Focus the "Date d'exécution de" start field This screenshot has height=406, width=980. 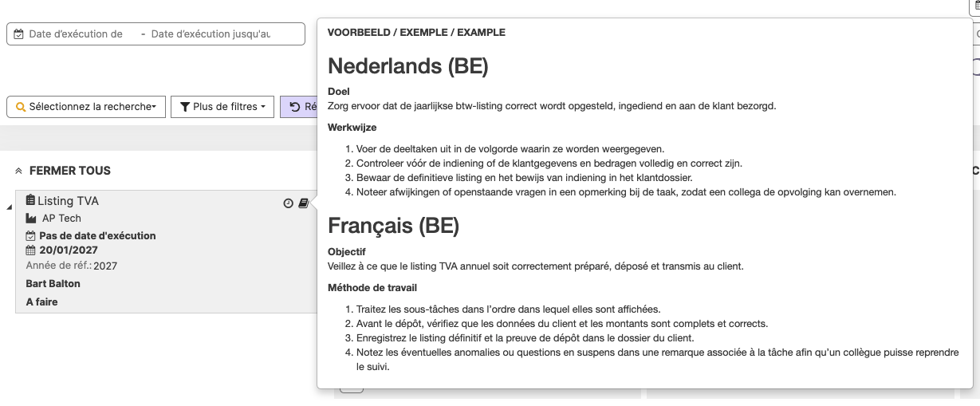(76, 34)
